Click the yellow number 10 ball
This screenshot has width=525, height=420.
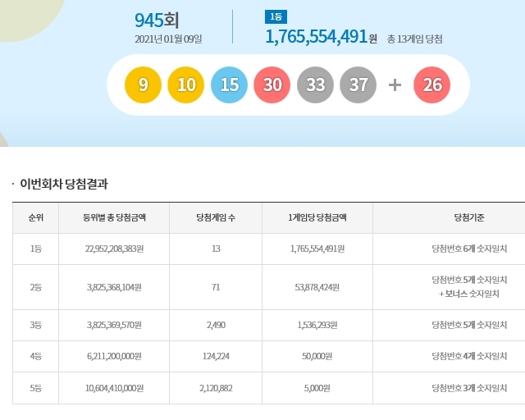point(186,85)
